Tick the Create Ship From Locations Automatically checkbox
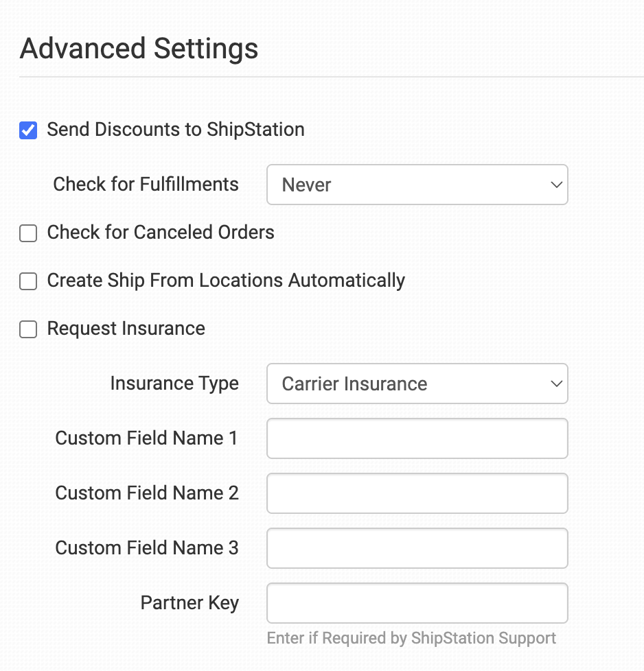Image resolution: width=644 pixels, height=671 pixels. 28,281
